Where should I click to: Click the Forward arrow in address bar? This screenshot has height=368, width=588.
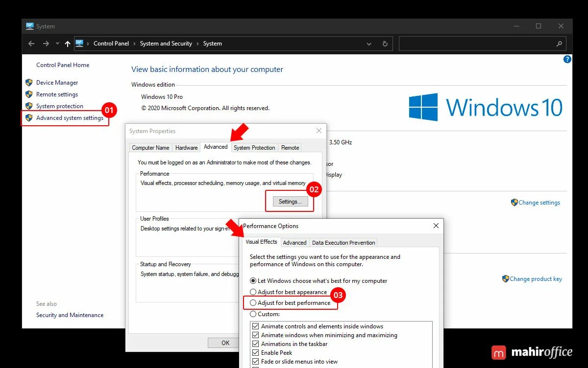point(46,44)
